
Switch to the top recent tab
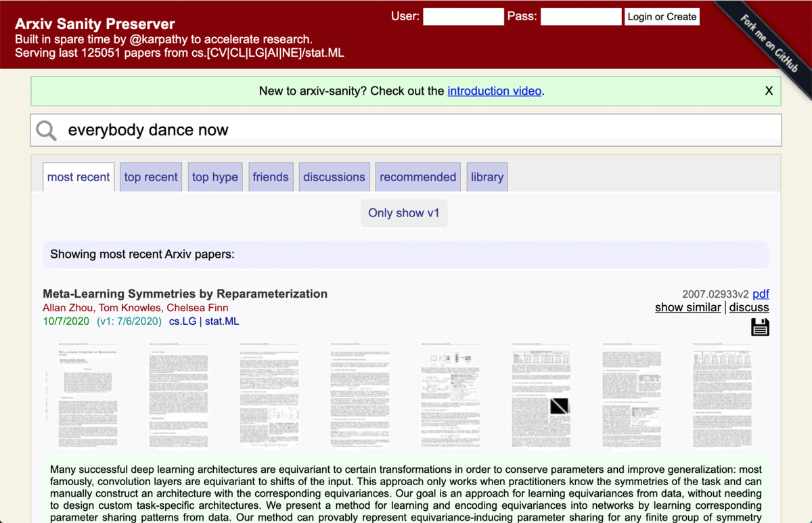click(150, 177)
